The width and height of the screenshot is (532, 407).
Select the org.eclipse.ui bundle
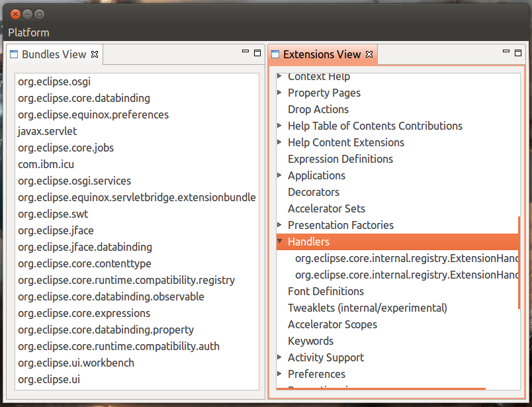click(49, 379)
